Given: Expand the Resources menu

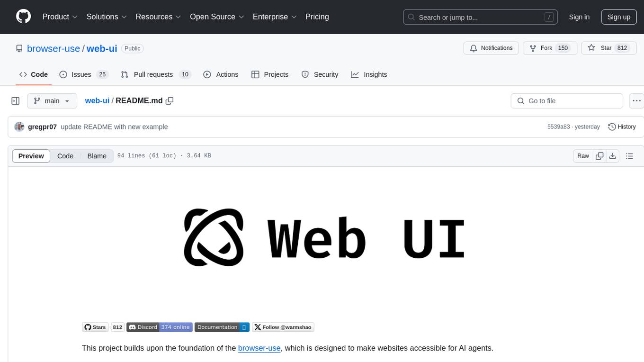Looking at the screenshot, I should [158, 17].
